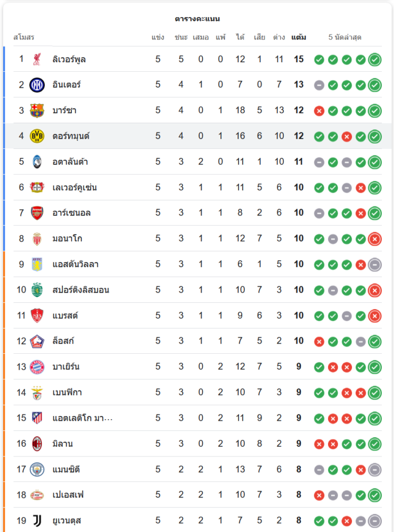The height and width of the screenshot is (532, 394).
Task: Click the Bayern Munich club logo
Action: 37,367
